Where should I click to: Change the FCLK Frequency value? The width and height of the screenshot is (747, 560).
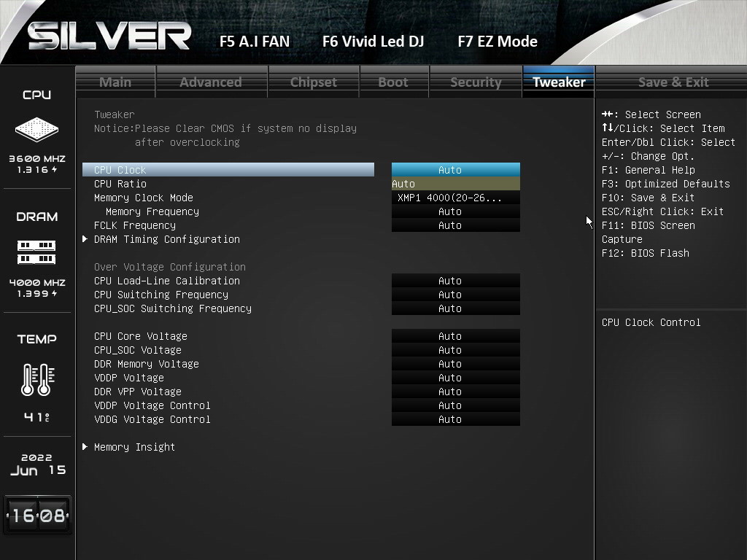pyautogui.click(x=455, y=225)
